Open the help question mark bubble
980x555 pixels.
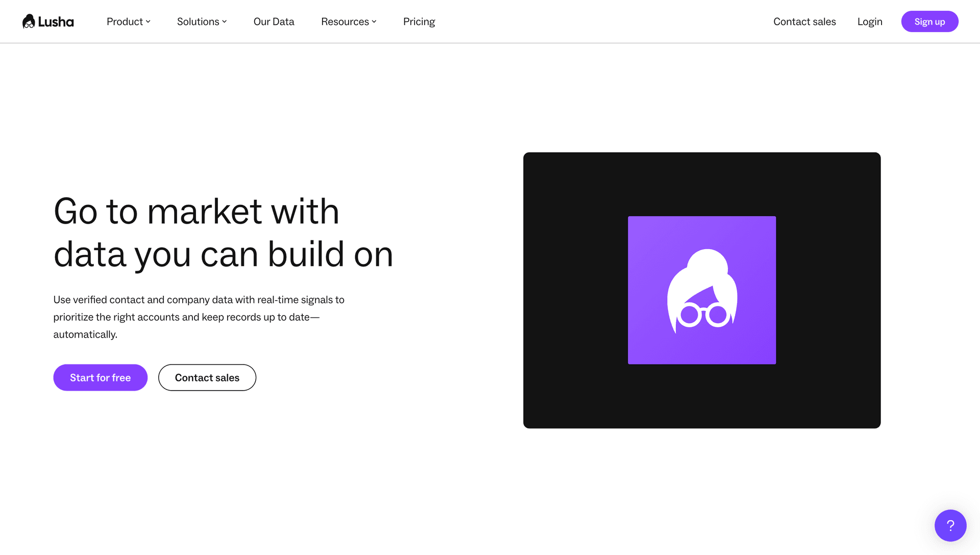click(950, 525)
